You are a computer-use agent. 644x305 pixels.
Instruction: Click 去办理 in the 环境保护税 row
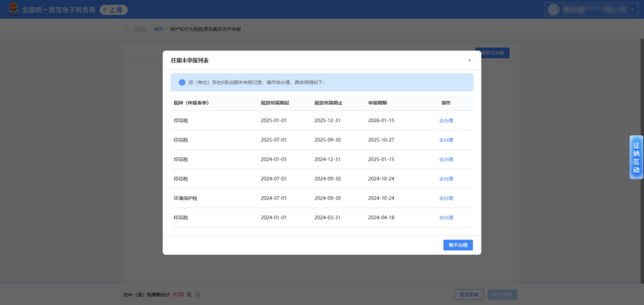(446, 198)
